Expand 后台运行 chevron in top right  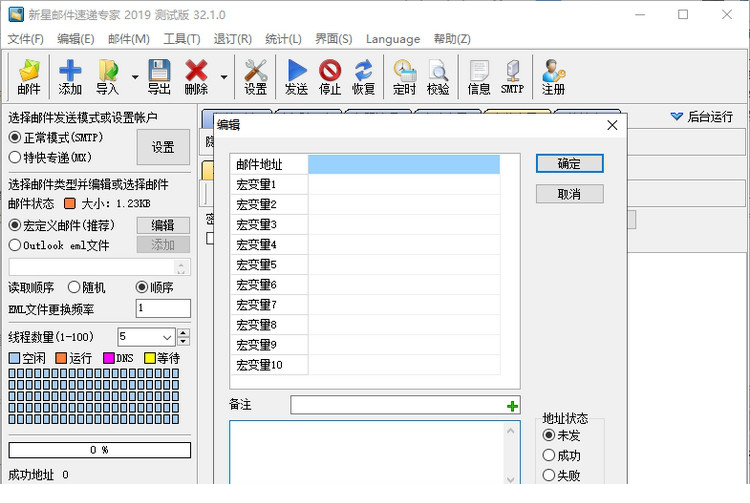point(676,117)
